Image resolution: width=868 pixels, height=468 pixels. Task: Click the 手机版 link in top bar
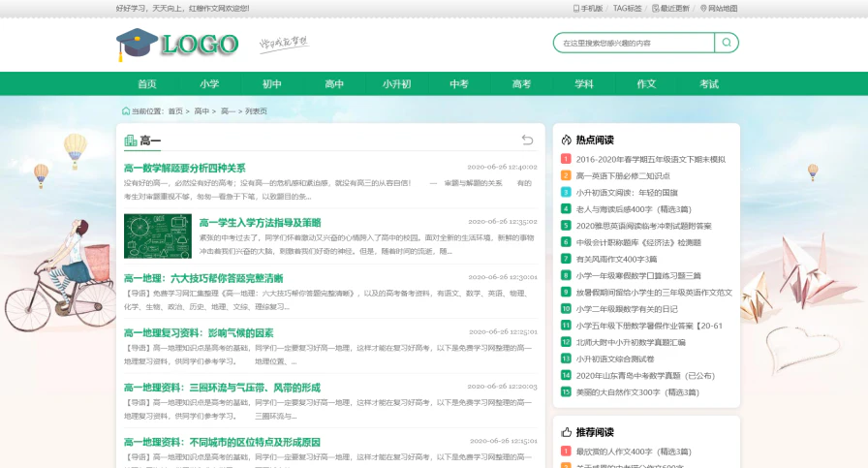tap(591, 9)
